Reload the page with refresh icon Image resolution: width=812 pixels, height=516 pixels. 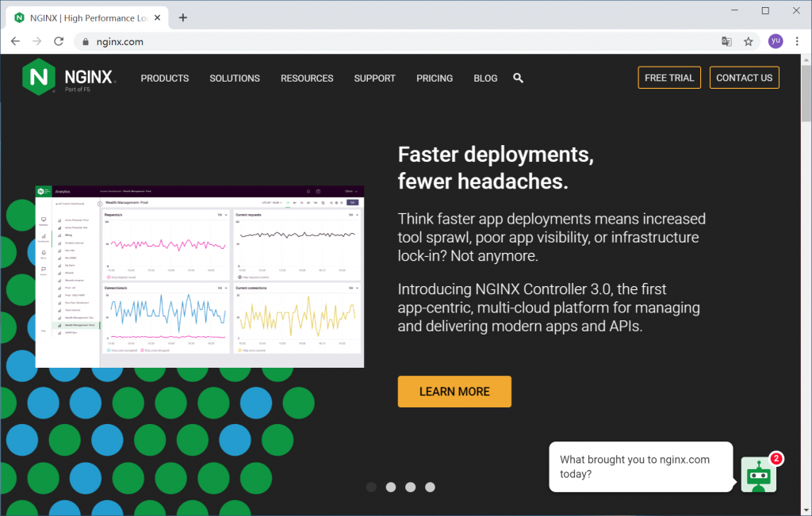click(59, 41)
